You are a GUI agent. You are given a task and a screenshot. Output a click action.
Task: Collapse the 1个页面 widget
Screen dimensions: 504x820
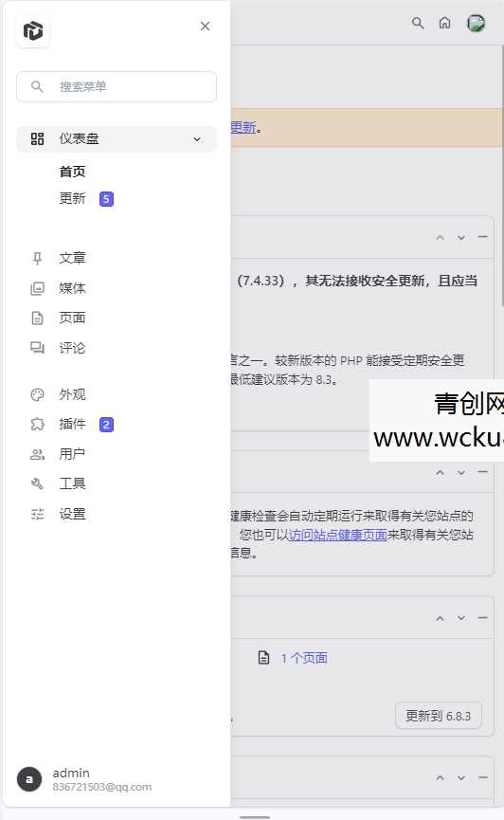(x=482, y=618)
